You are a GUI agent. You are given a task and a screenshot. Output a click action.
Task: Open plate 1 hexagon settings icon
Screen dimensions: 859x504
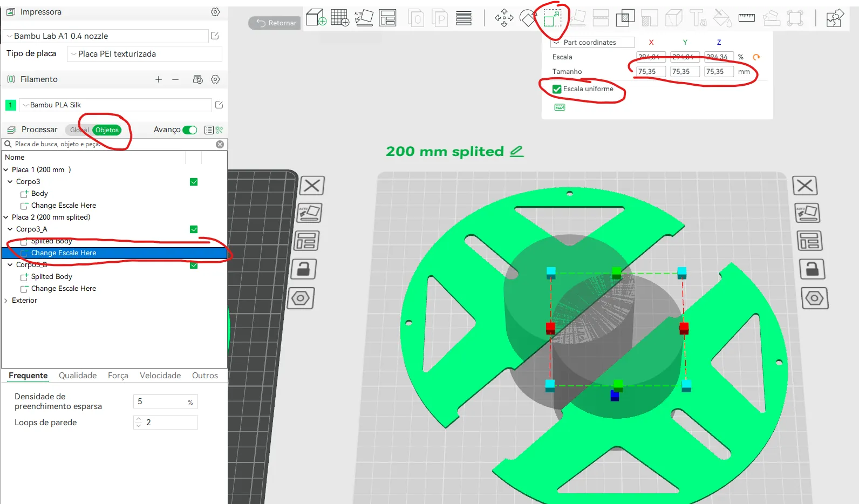[x=301, y=298]
